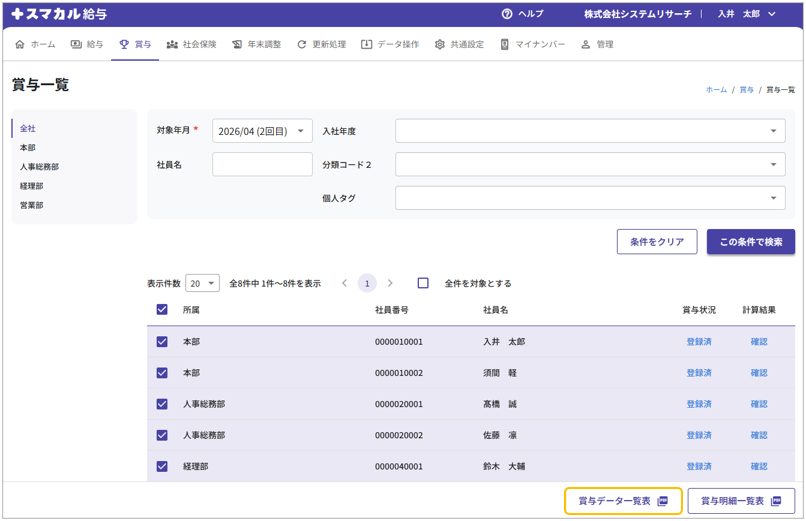Screen dimensions: 806x521
Task: Open the 年末調整 menu tab
Action: tap(256, 45)
